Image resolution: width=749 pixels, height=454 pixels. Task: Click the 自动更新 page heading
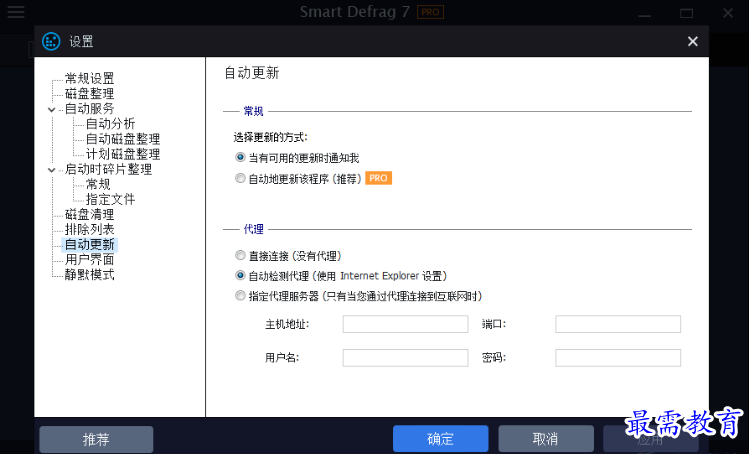(x=252, y=73)
